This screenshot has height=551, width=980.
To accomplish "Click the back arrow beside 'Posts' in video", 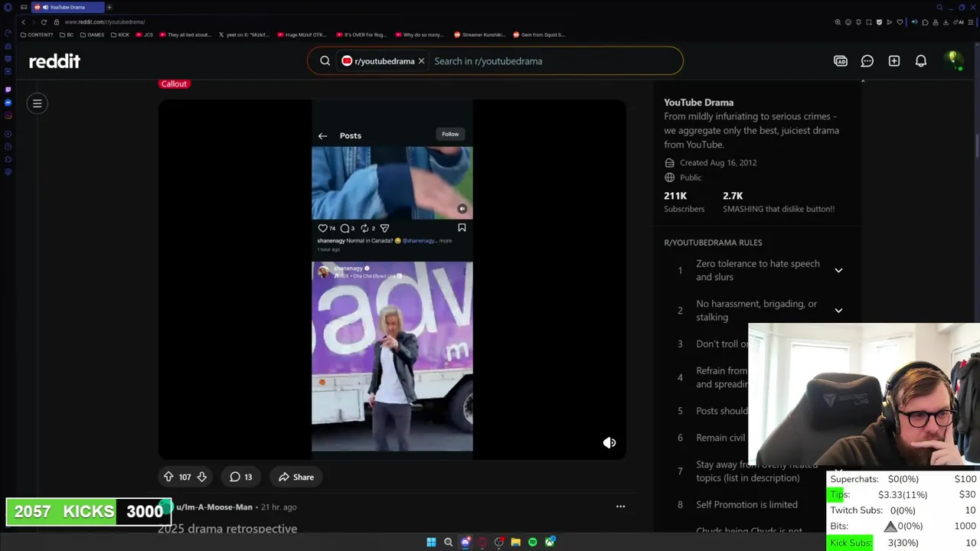I will (x=322, y=135).
